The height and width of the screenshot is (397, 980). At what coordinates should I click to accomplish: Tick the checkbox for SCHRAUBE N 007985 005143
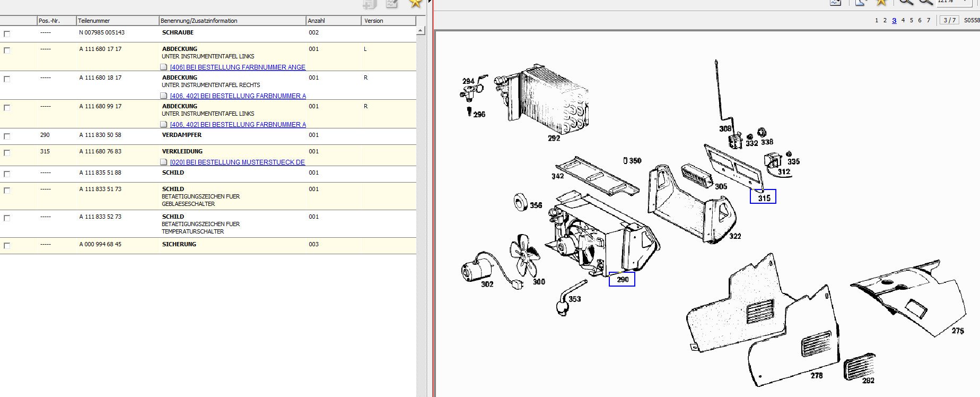pyautogui.click(x=7, y=34)
